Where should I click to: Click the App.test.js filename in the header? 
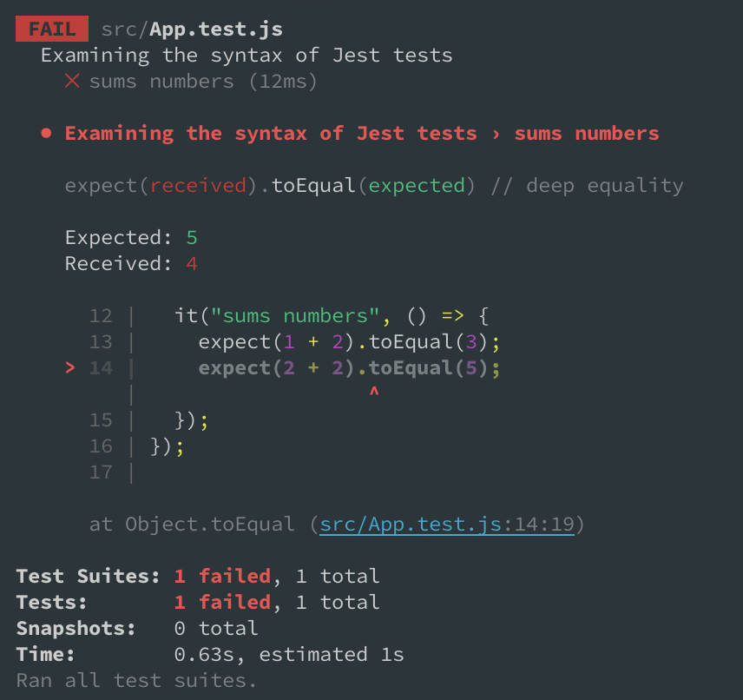pos(215,30)
